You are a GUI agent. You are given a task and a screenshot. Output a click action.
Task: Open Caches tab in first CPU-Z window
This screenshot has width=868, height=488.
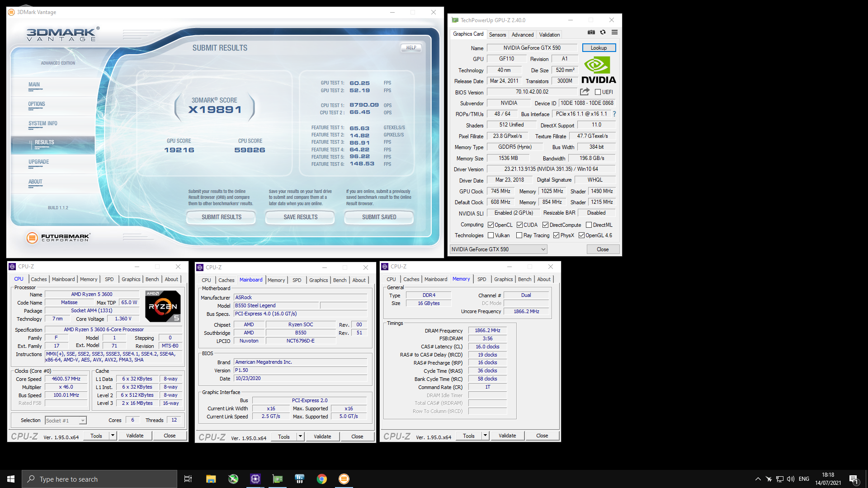click(x=39, y=279)
